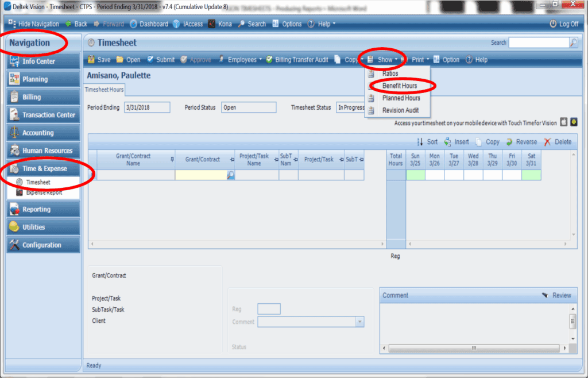588x378 pixels.
Task: Open Planning navigation section
Action: coord(43,79)
